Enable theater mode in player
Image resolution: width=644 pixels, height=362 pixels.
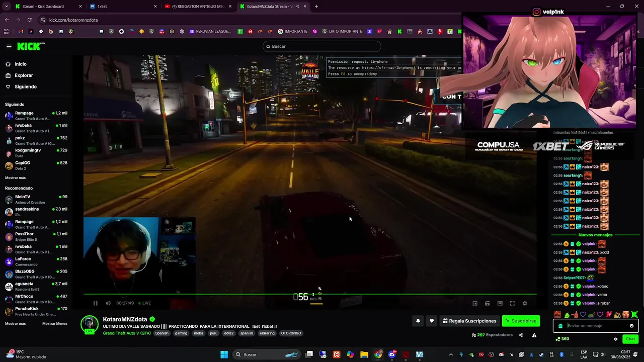[x=500, y=303]
